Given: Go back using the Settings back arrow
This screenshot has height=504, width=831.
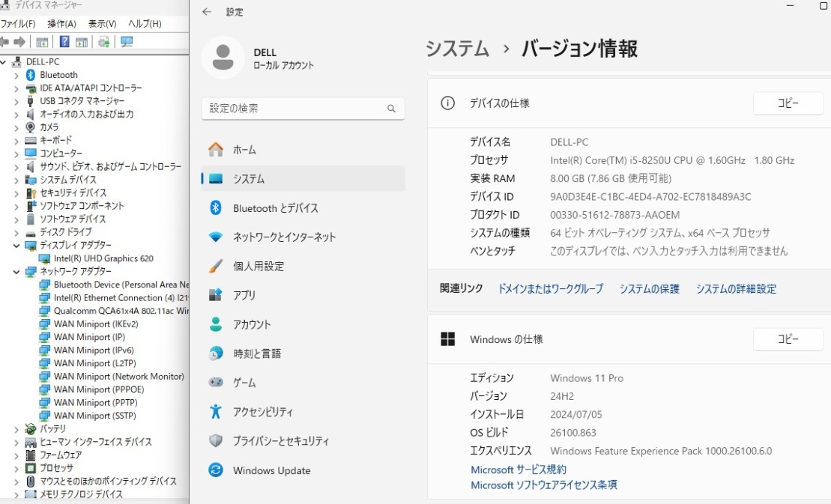Looking at the screenshot, I should coord(207,12).
